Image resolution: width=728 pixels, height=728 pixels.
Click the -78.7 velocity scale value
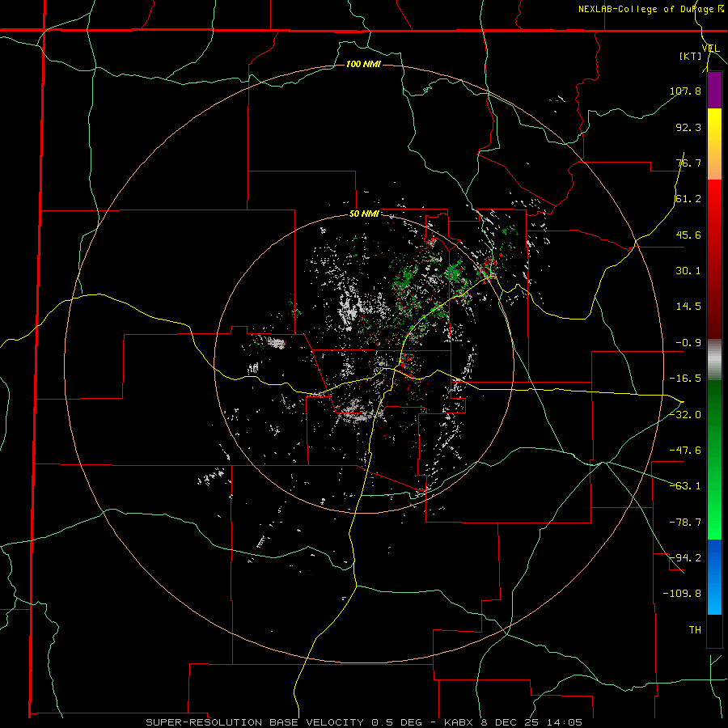pyautogui.click(x=685, y=523)
